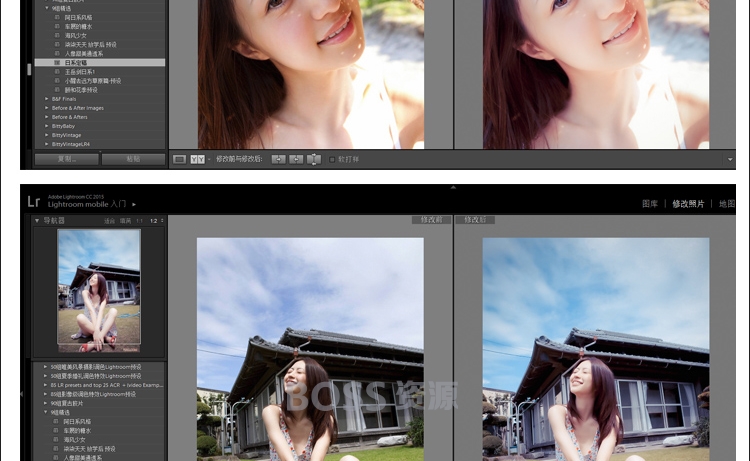Switch to the 修改照片 module

coord(688,204)
